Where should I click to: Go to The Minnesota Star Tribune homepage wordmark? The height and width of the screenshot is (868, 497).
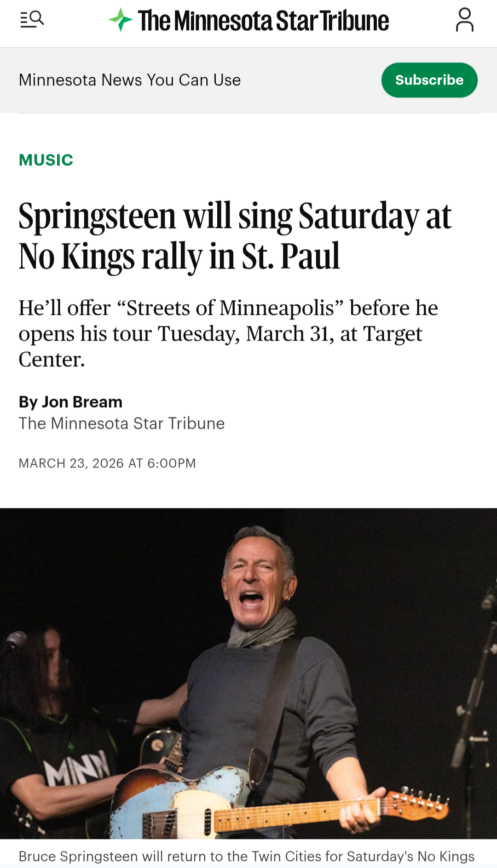(x=263, y=21)
